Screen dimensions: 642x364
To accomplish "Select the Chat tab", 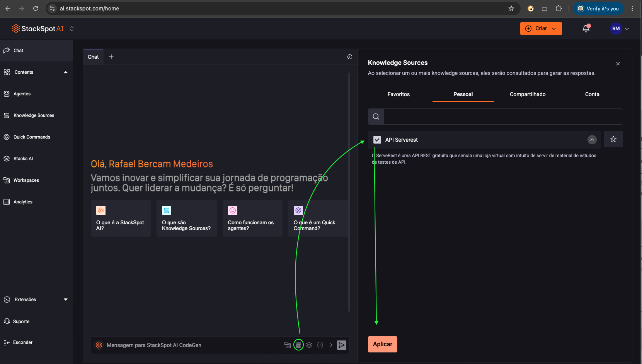I will point(93,57).
